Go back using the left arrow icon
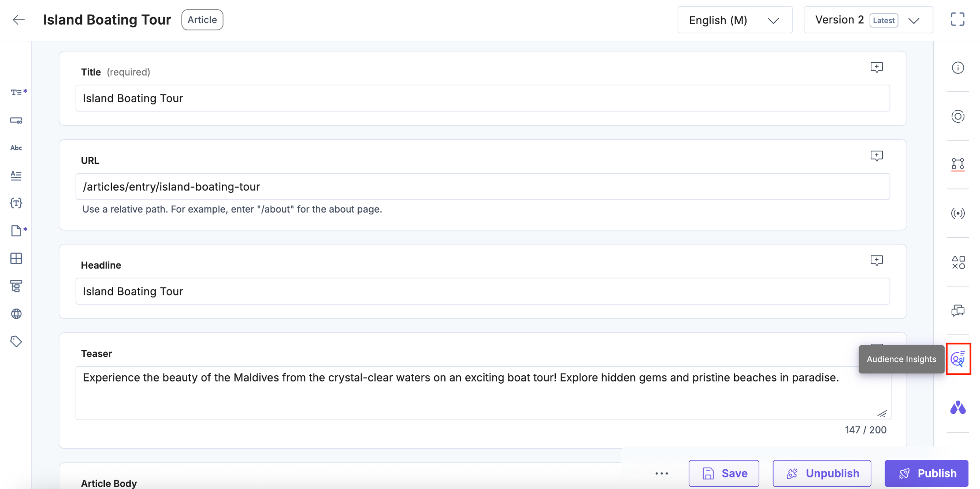Image resolution: width=980 pixels, height=489 pixels. click(19, 20)
